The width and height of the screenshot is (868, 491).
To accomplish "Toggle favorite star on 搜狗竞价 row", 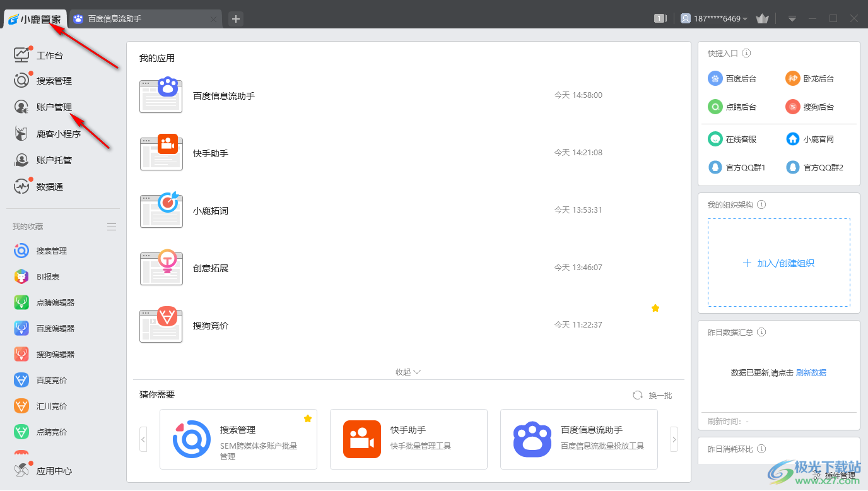I will pos(655,308).
